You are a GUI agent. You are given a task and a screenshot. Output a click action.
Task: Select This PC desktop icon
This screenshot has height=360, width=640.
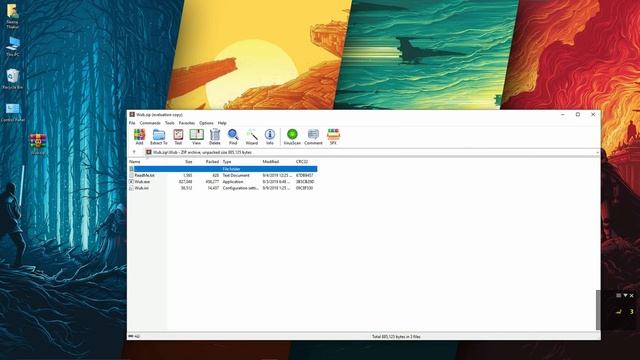(12, 46)
